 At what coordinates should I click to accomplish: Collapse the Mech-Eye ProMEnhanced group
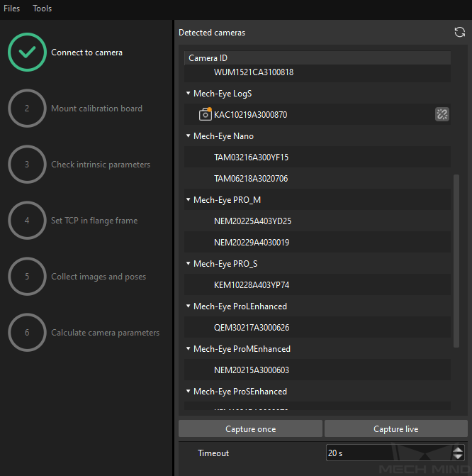[x=188, y=348]
